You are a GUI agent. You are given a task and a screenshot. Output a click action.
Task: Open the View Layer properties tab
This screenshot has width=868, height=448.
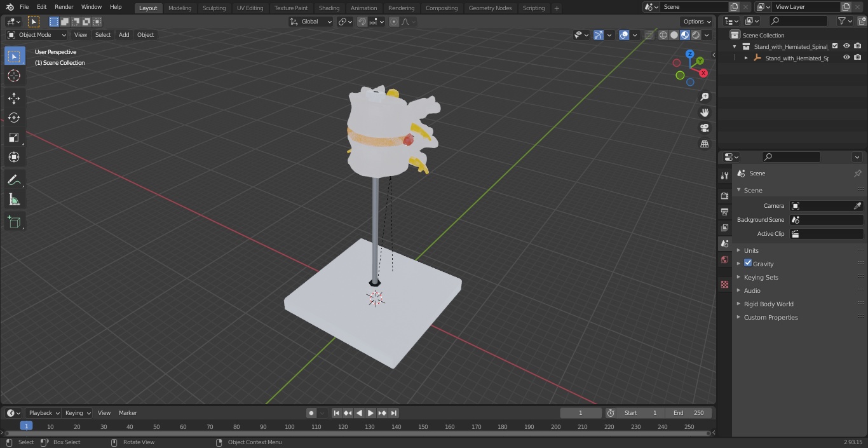[x=724, y=227]
